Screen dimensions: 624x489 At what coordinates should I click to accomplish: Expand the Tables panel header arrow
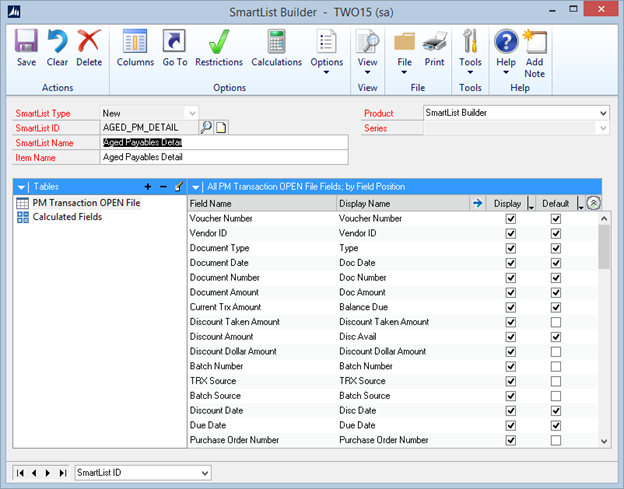(21, 187)
